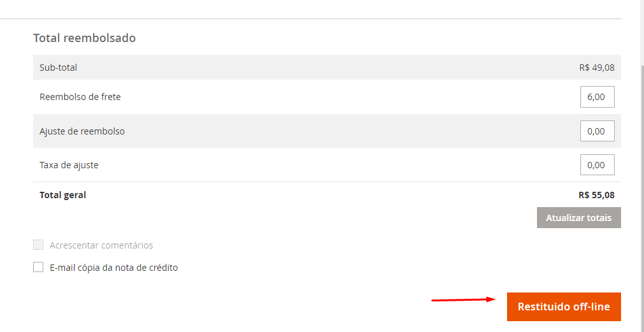The image size is (644, 332).
Task: Click the Sub-total row label
Action: pyautogui.click(x=58, y=68)
